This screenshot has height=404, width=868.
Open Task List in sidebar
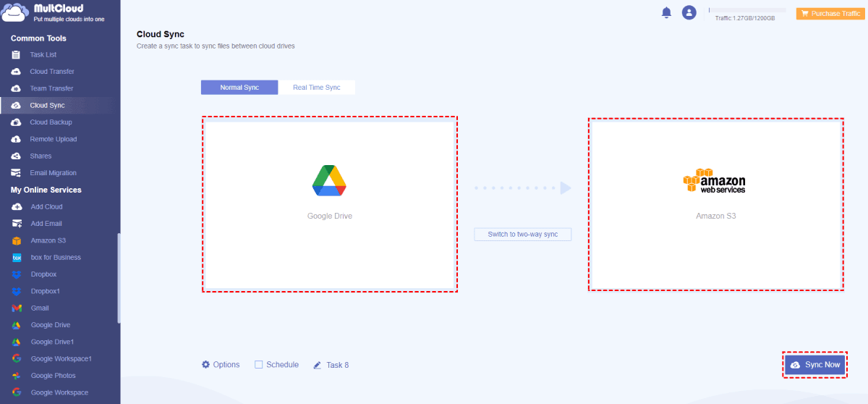click(43, 55)
